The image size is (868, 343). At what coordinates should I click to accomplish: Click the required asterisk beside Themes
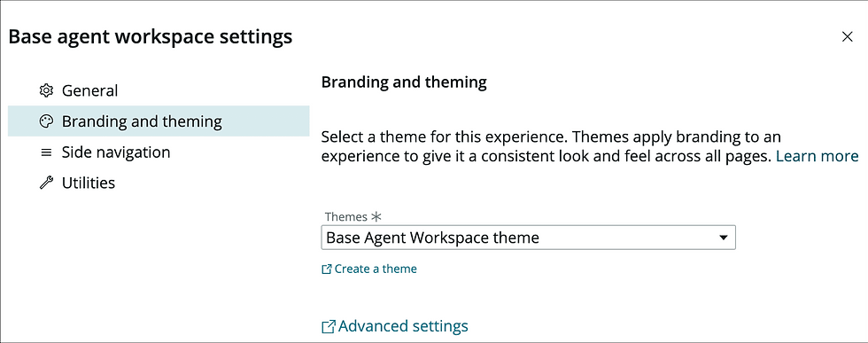coord(376,216)
